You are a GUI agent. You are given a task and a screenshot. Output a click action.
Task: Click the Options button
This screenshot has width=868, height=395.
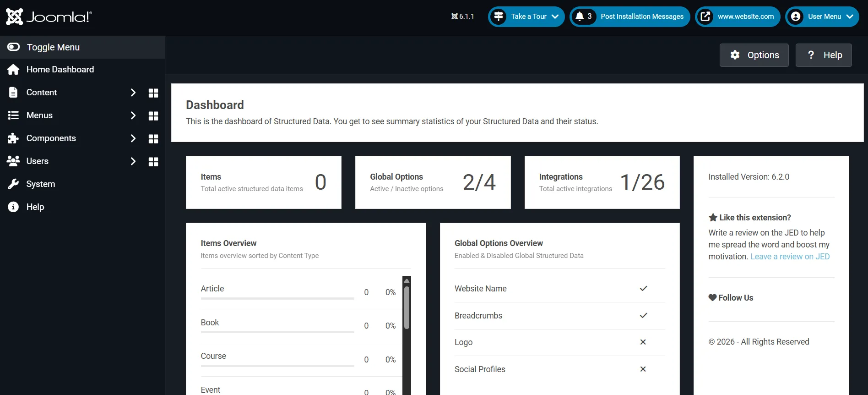coord(754,55)
